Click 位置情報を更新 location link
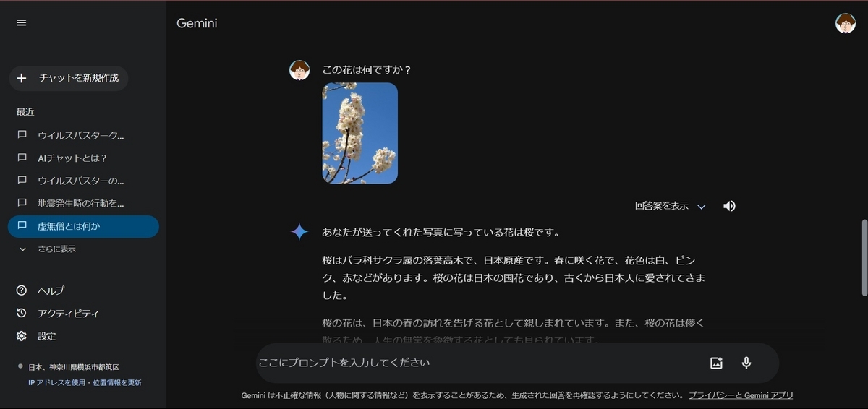The height and width of the screenshot is (409, 868). click(117, 382)
